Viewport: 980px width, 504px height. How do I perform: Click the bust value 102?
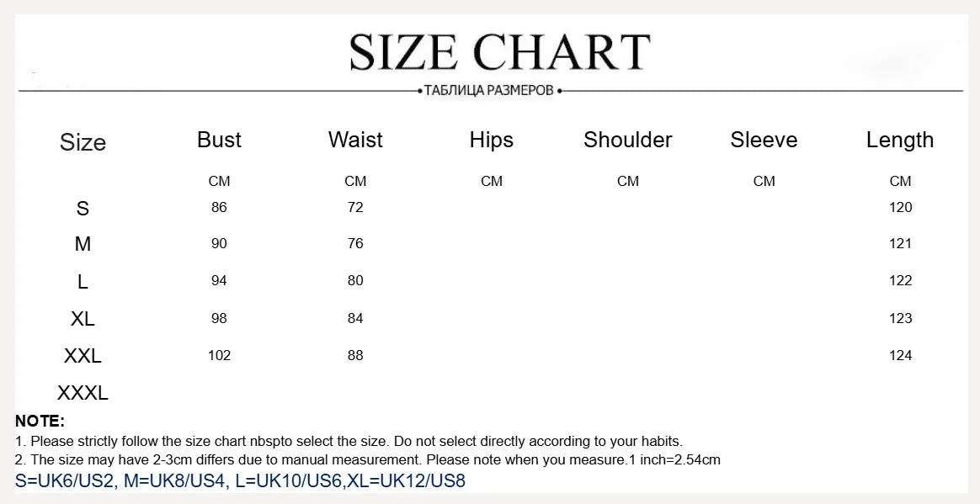click(x=219, y=355)
